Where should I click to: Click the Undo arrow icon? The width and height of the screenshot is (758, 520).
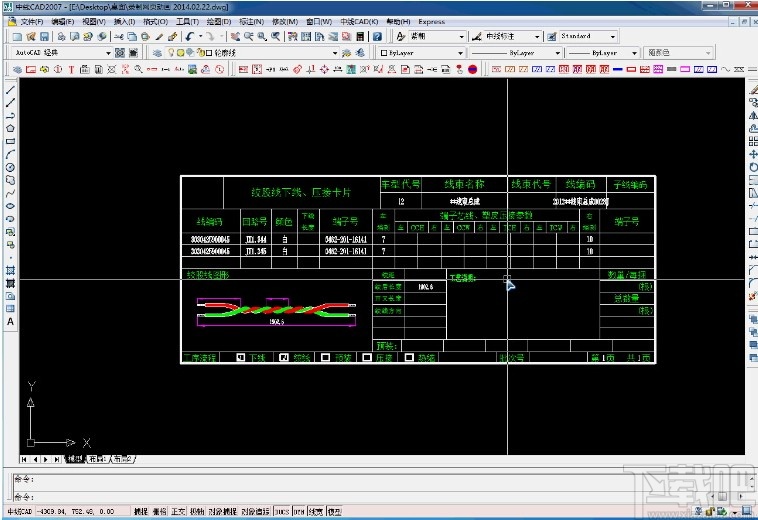(190, 37)
